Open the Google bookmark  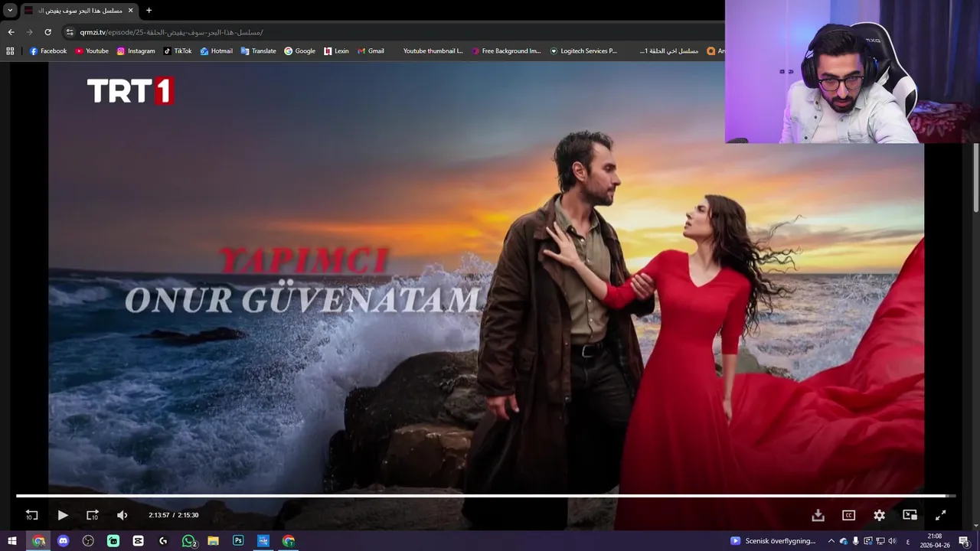tap(299, 51)
